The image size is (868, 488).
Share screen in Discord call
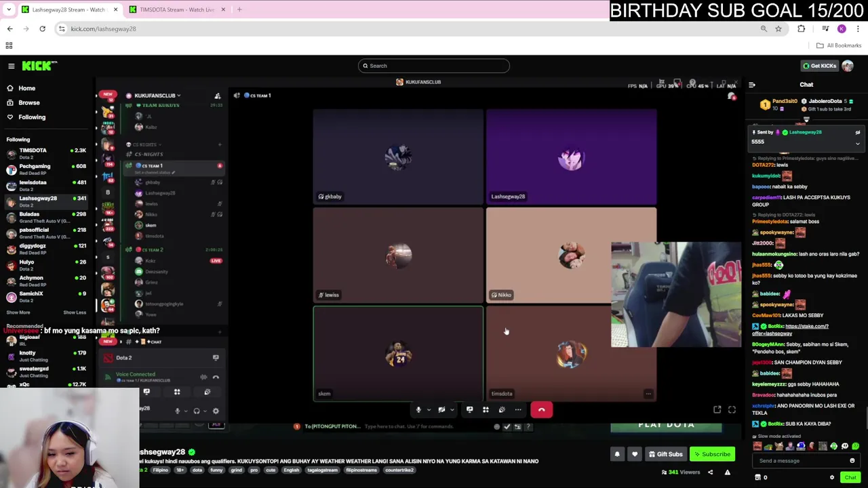tap(469, 409)
